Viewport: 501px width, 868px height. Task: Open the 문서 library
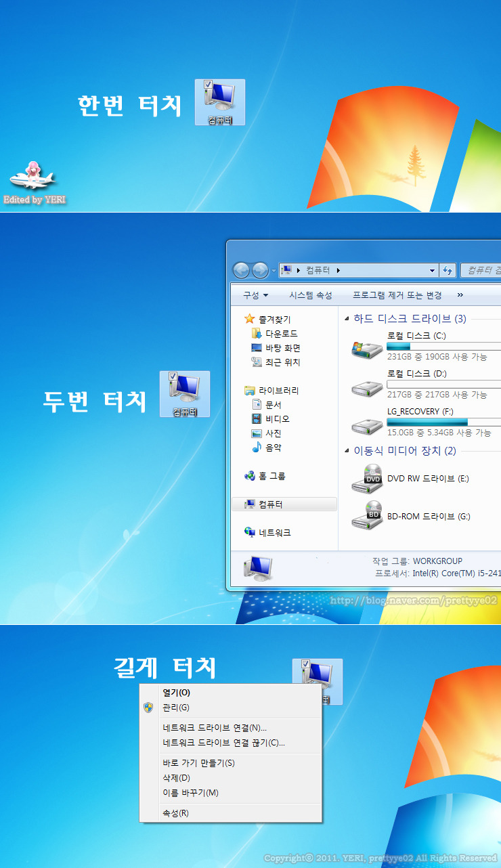pos(266,405)
